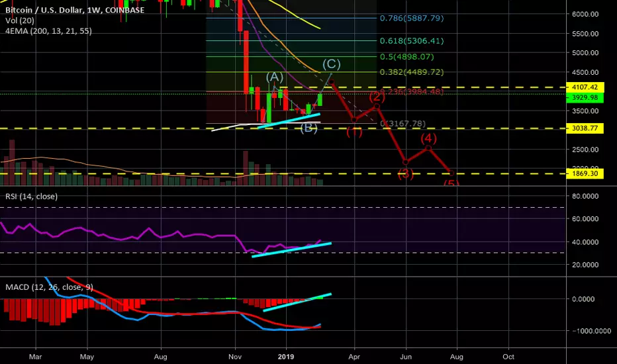This screenshot has width=617, height=364.
Task: Click the 5500.00 price axis value
Action: pyautogui.click(x=585, y=34)
